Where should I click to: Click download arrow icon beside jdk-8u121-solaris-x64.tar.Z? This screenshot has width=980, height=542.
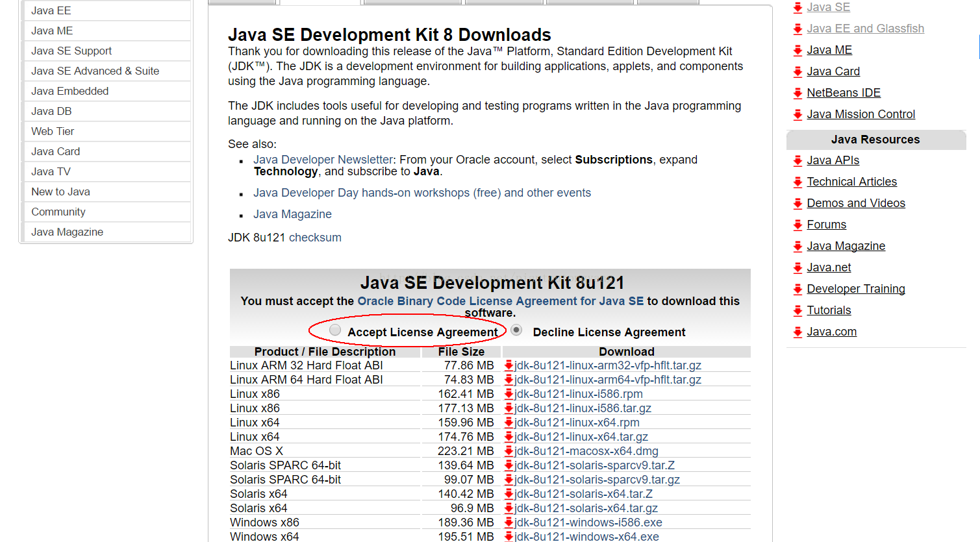click(509, 494)
